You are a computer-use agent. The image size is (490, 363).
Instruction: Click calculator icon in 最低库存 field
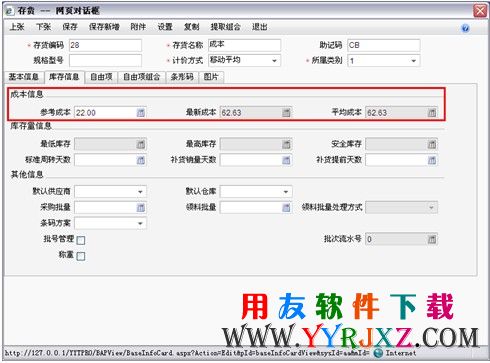click(x=141, y=144)
